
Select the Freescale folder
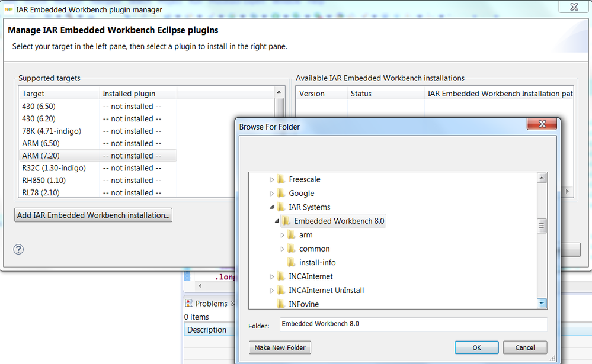[x=305, y=179]
